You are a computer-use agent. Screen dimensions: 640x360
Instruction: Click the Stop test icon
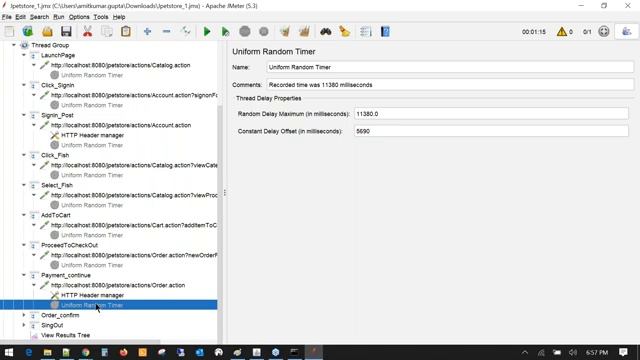245,31
